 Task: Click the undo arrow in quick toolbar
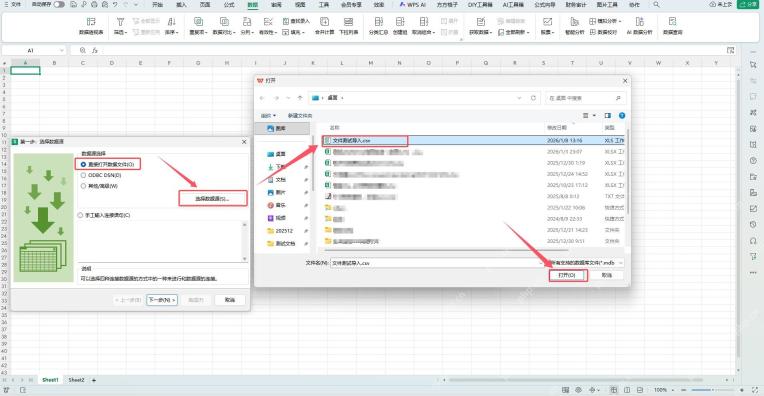[115, 4]
